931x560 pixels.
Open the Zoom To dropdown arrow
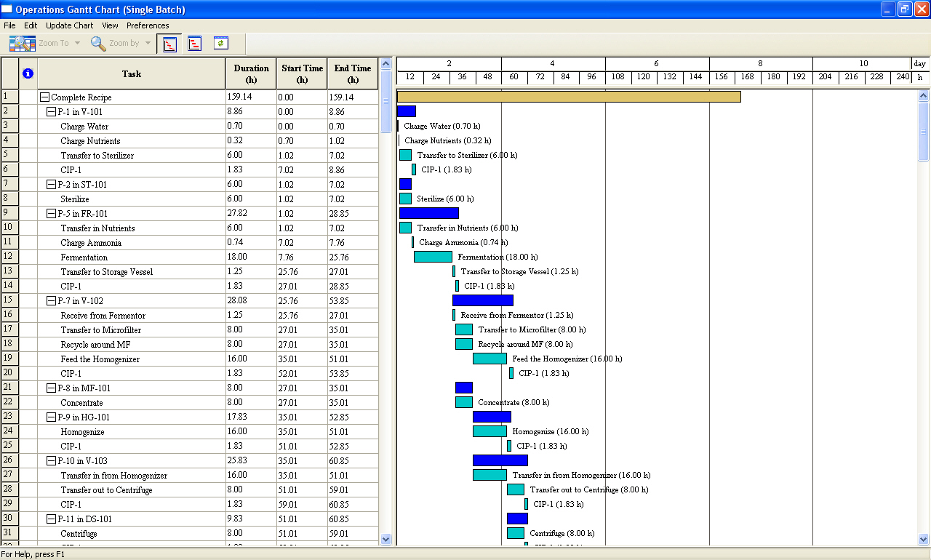coord(76,44)
